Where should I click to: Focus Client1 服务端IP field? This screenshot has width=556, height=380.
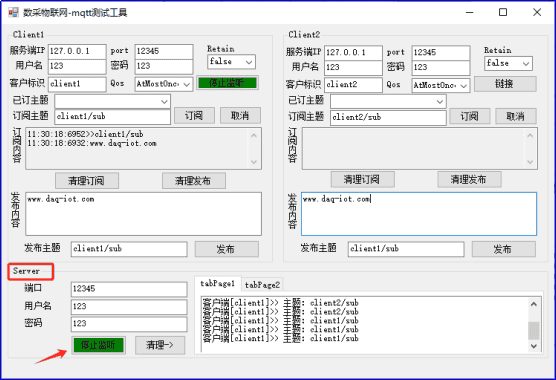click(77, 51)
